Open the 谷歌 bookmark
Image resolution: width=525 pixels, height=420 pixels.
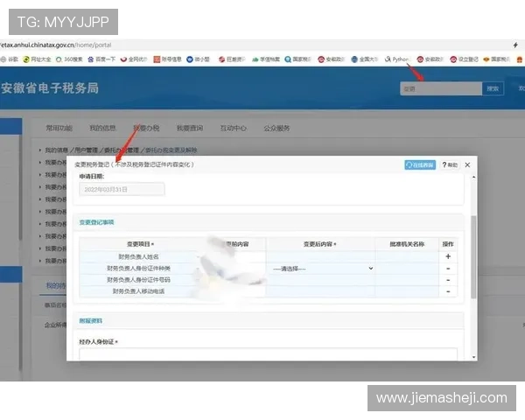[x=10, y=59]
